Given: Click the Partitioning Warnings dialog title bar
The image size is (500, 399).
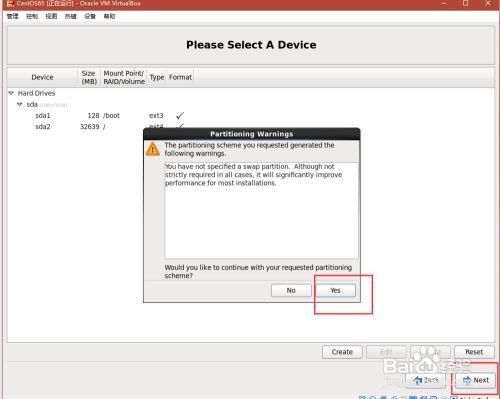Looking at the screenshot, I should (252, 134).
